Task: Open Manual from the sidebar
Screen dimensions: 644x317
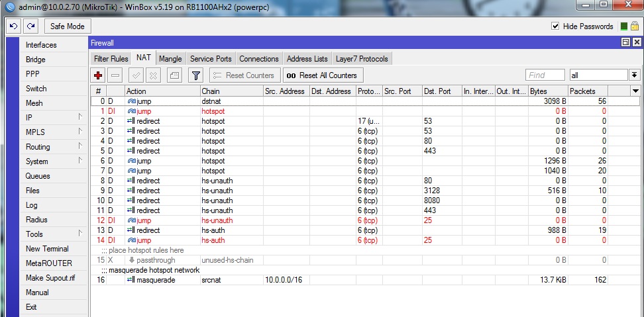Action: click(54, 293)
